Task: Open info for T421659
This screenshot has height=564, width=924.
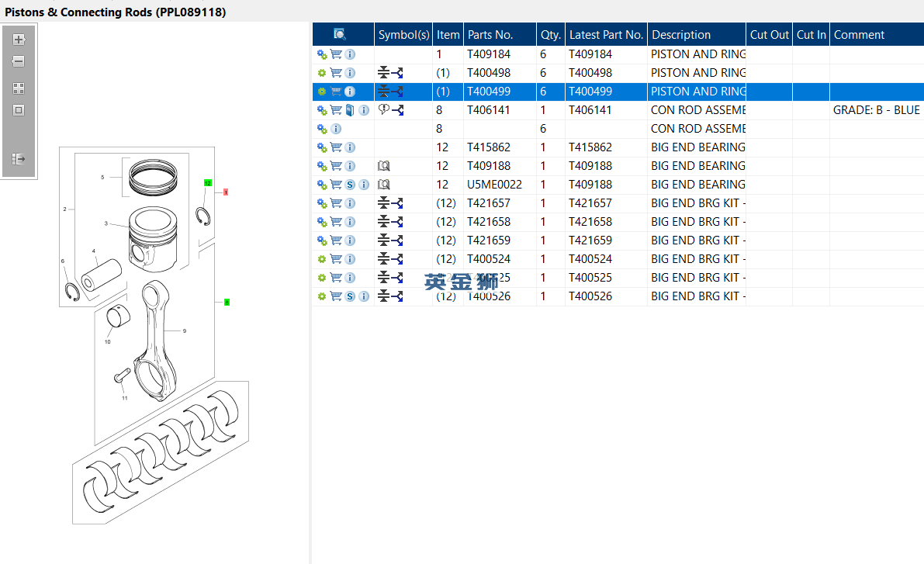Action: pos(350,240)
